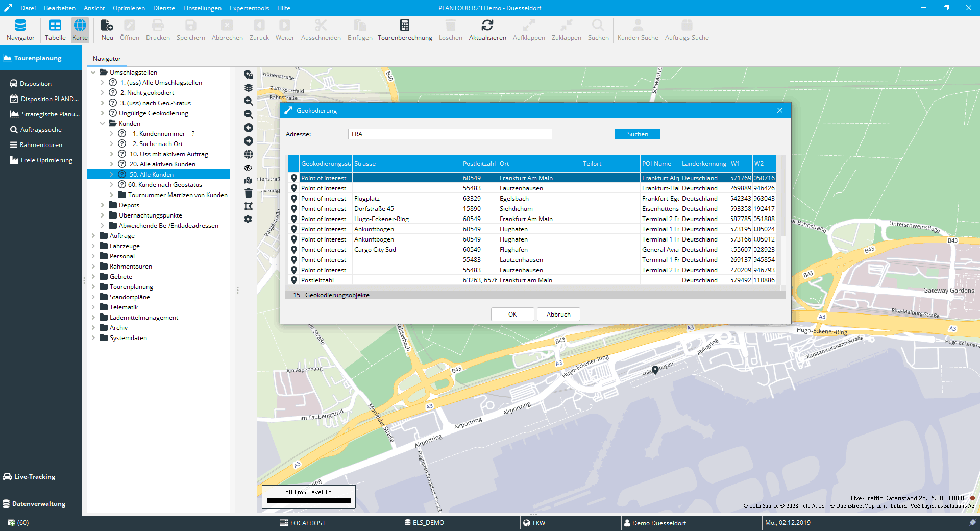Image resolution: width=980 pixels, height=531 pixels.
Task: Open Auftrags-Suche
Action: 687,30
